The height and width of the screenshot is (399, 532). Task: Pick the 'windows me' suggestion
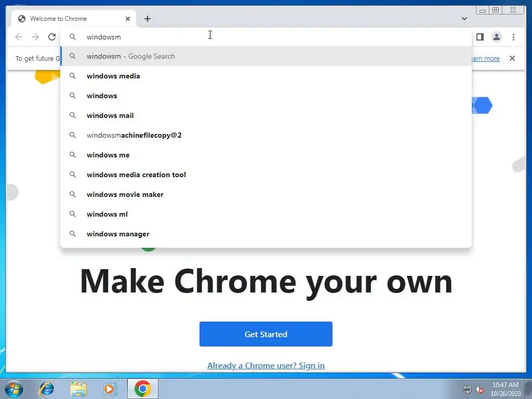(x=266, y=155)
